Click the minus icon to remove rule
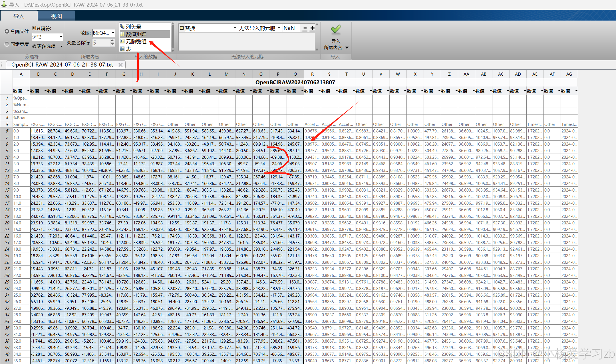Viewport: 616px width, 364px height. (x=305, y=28)
